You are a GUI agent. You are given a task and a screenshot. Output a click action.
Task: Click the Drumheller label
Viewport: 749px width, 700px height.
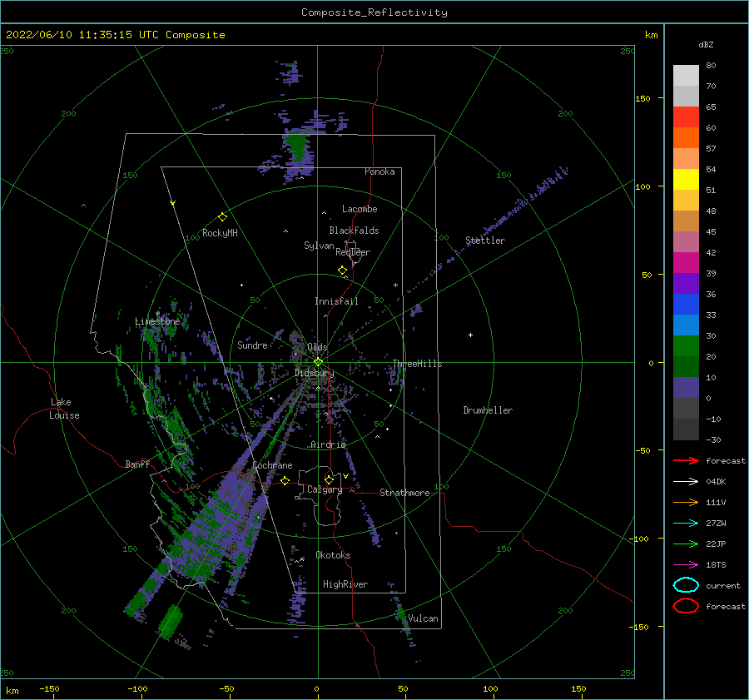[488, 410]
